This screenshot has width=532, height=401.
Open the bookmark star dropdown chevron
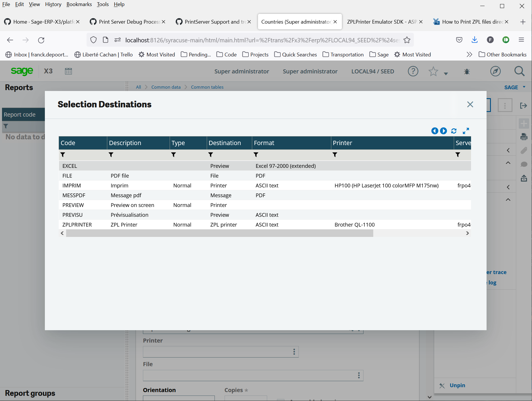[x=446, y=73]
